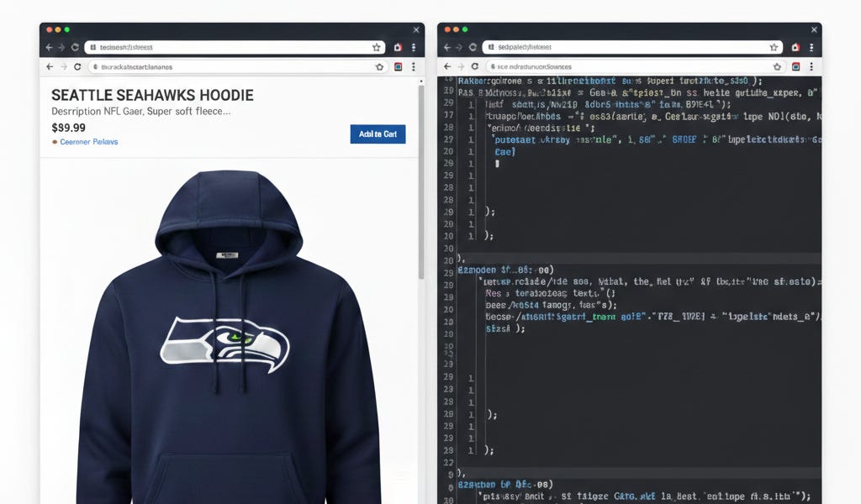Click forward arrow in hoodie window's first toolbar row
The image size is (861, 504).
[x=61, y=48]
